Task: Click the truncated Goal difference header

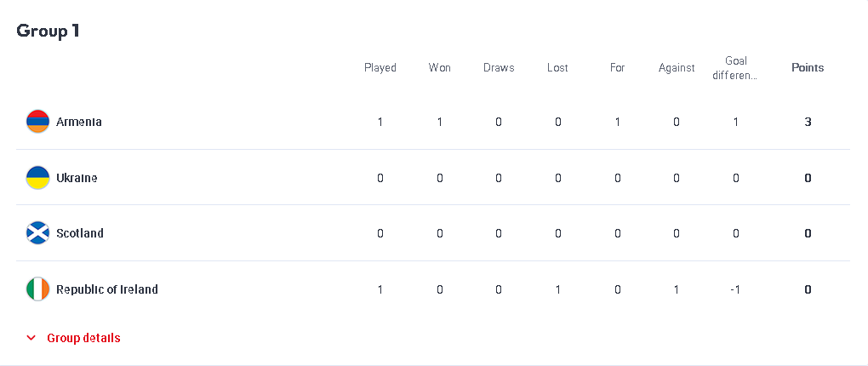Action: (x=735, y=67)
